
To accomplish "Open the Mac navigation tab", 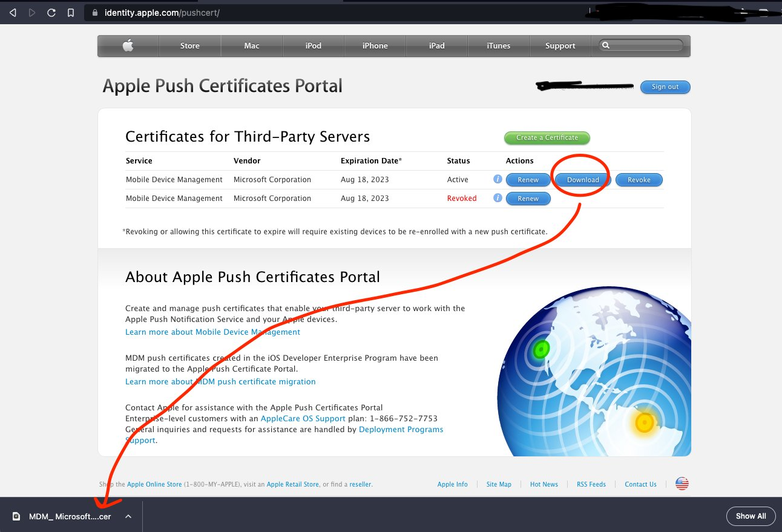I will (252, 45).
